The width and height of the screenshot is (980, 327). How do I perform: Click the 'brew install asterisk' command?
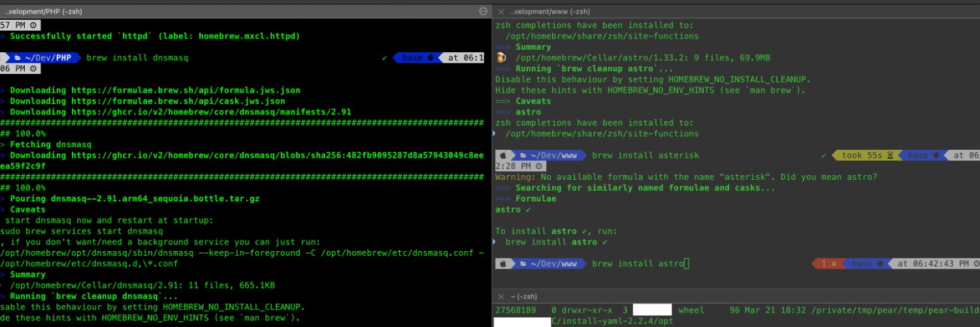pyautogui.click(x=645, y=156)
